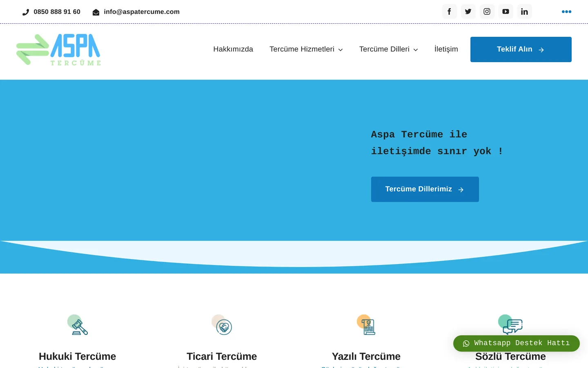Click the WhatsApp icon in support button

point(466,343)
